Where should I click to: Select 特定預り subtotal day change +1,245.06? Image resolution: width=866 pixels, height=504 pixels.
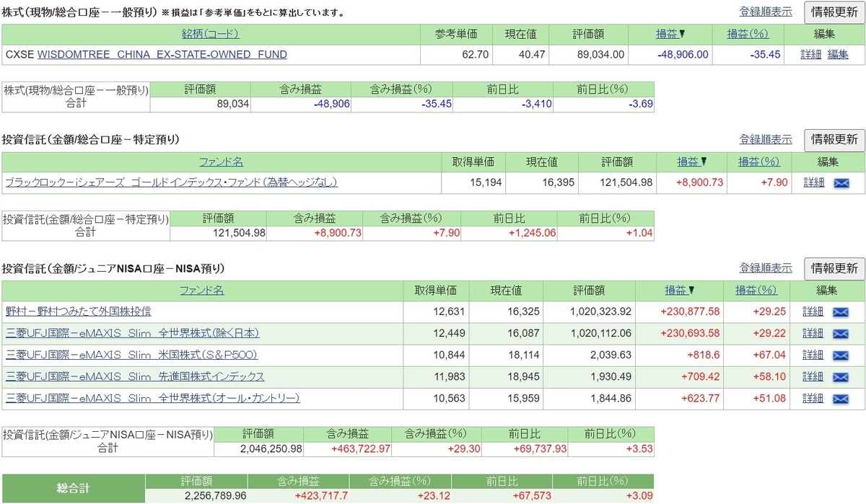click(x=532, y=233)
